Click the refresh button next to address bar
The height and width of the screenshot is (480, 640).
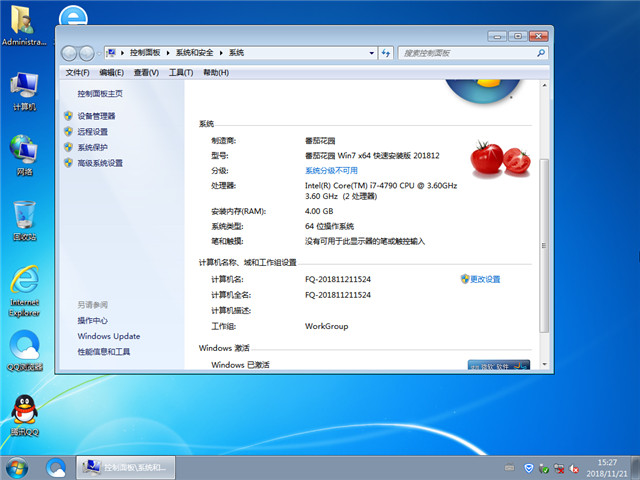(x=386, y=53)
